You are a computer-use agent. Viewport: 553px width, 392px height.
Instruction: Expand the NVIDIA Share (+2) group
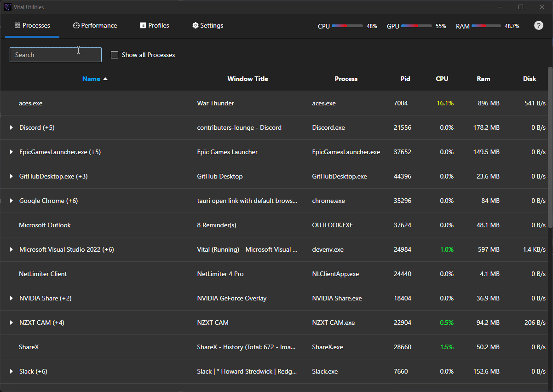[12, 298]
